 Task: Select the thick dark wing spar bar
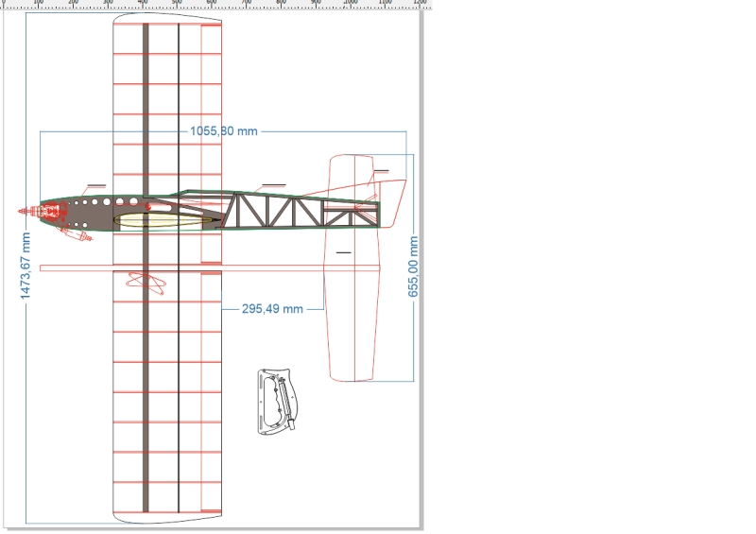pos(146,267)
